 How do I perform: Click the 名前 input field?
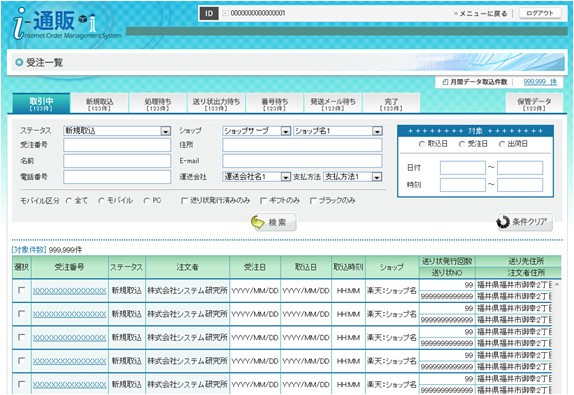[x=117, y=161]
